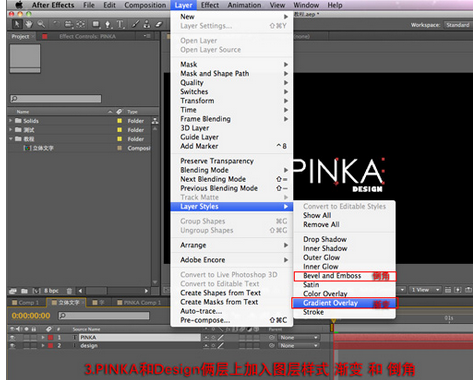
Task: Open the Project panel options menu icon
Action: point(147,36)
